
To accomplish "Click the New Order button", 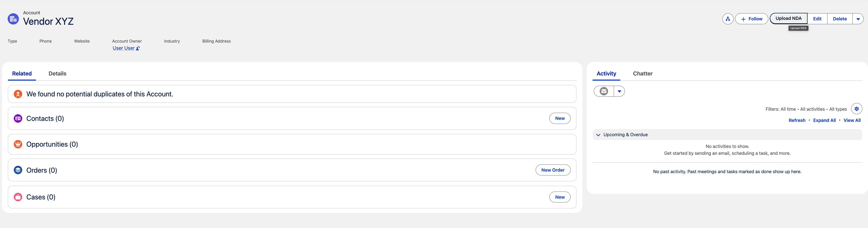I will click(x=553, y=170).
